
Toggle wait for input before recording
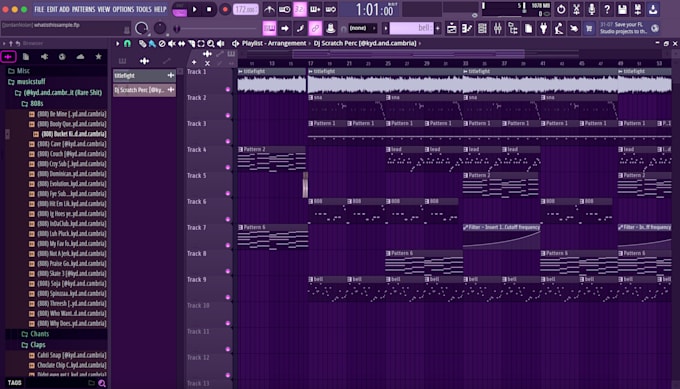284,9
